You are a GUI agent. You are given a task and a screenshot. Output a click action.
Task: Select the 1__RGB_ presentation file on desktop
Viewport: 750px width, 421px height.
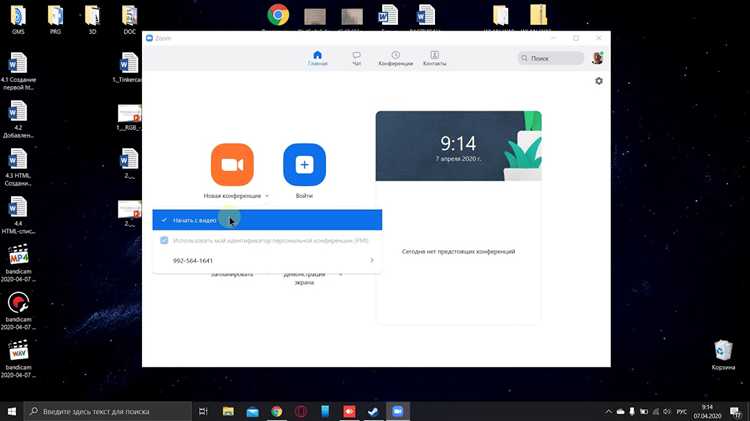(129, 117)
